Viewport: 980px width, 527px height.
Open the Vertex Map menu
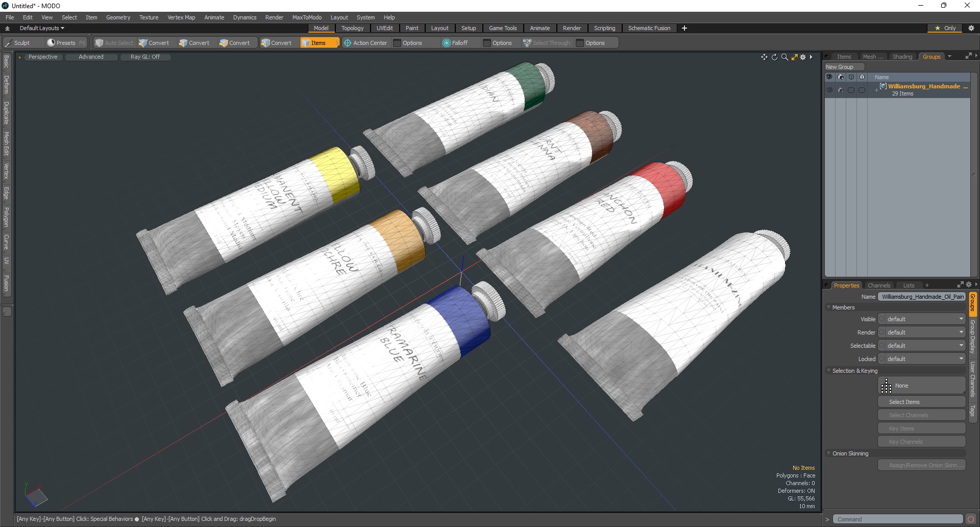tap(181, 17)
